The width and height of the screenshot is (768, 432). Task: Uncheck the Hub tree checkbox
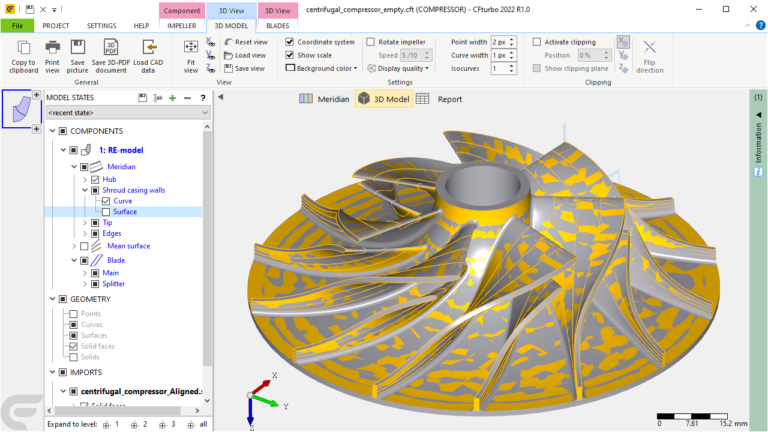pyautogui.click(x=95, y=180)
